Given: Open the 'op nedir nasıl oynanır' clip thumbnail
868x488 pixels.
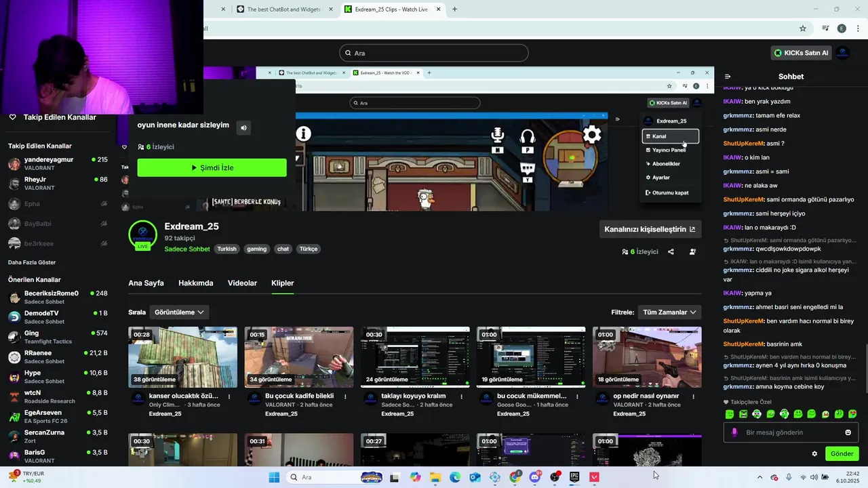Looking at the screenshot, I should coord(647,357).
